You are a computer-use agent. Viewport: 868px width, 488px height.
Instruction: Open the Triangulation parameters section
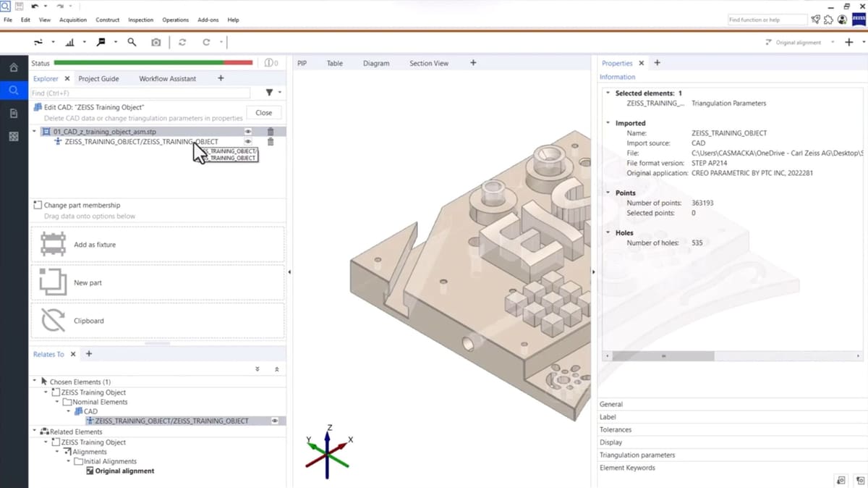pos(637,455)
